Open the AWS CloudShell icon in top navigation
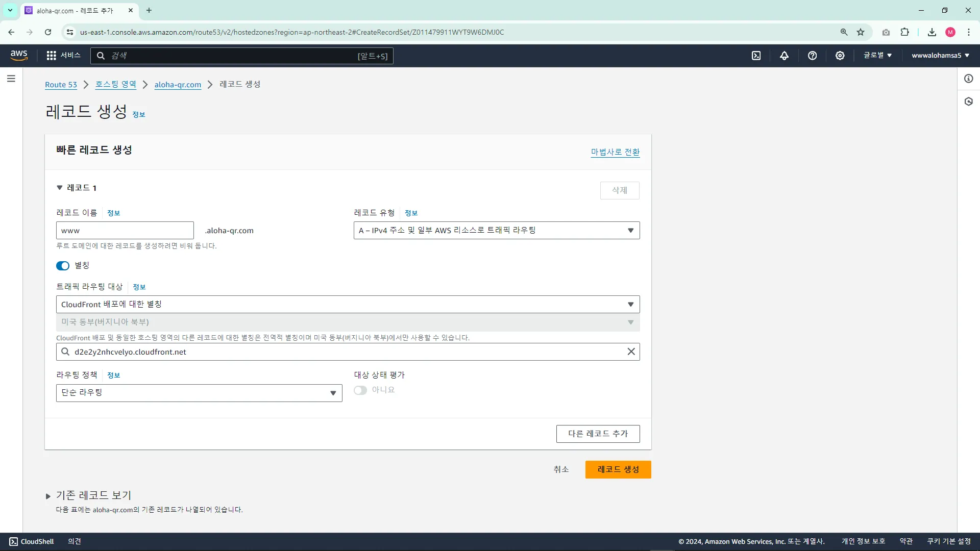The image size is (980, 551). (756, 56)
